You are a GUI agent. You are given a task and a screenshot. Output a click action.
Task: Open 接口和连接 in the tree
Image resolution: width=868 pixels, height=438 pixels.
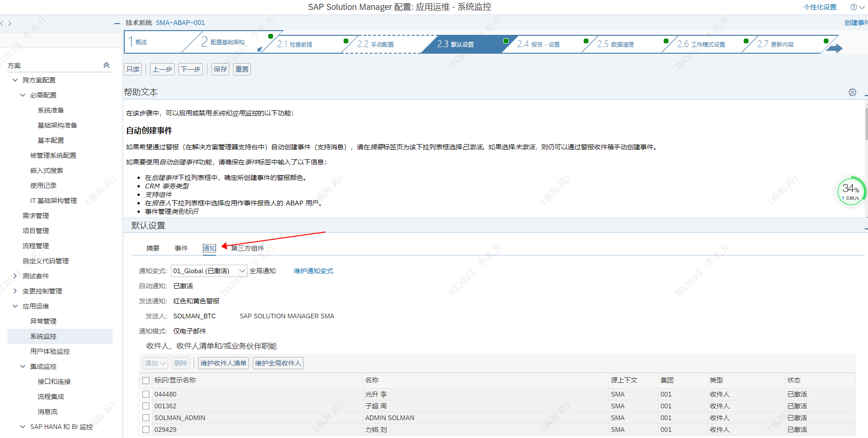(54, 381)
